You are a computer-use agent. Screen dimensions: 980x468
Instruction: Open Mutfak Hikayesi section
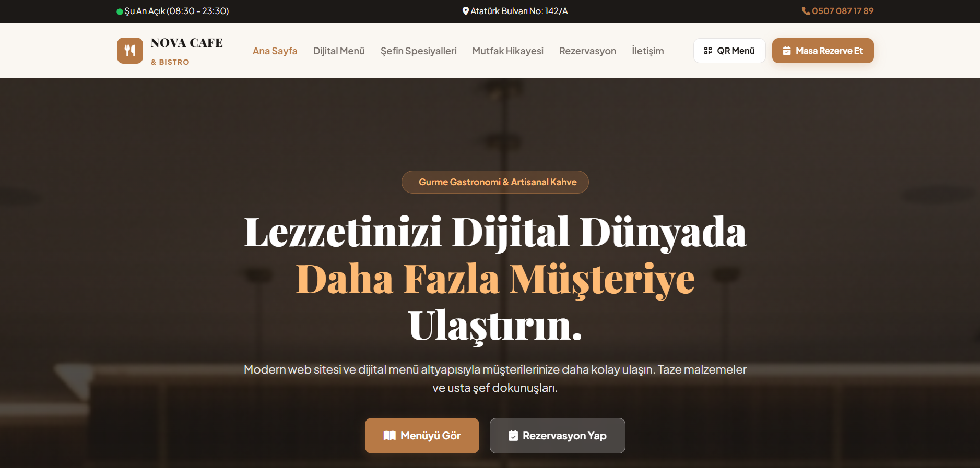point(508,51)
